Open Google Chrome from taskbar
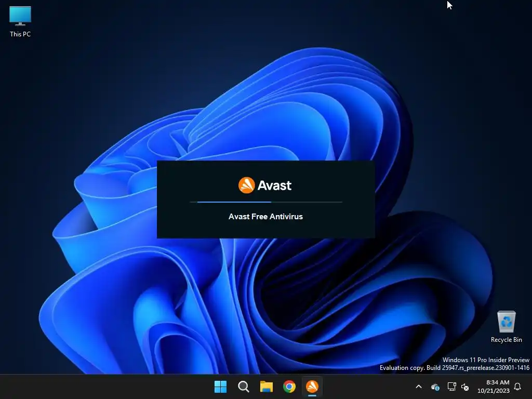 pyautogui.click(x=289, y=387)
